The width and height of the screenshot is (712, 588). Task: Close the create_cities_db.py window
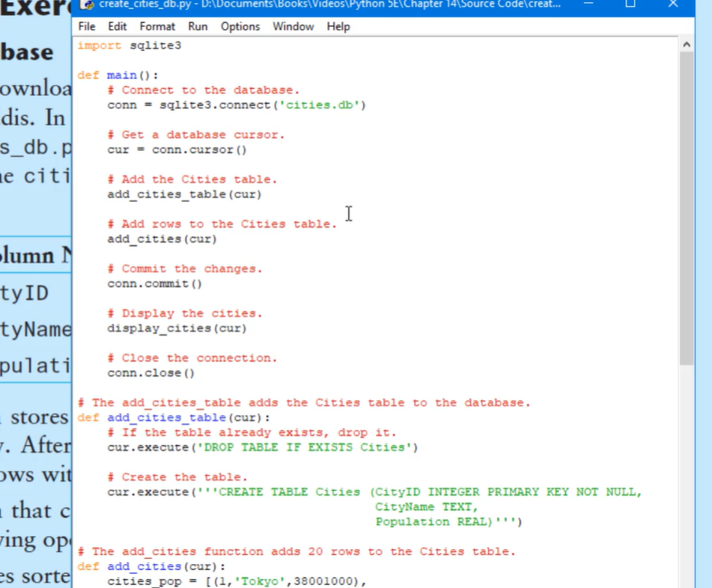(673, 4)
